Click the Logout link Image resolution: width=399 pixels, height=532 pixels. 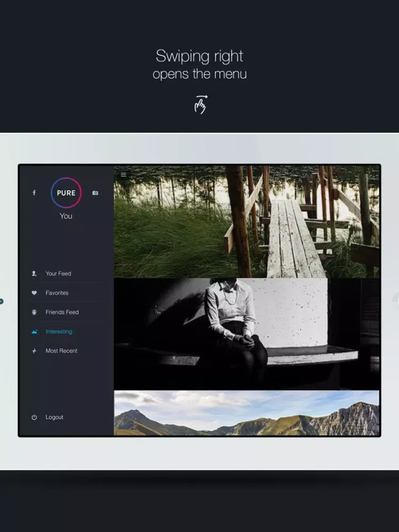tap(54, 417)
